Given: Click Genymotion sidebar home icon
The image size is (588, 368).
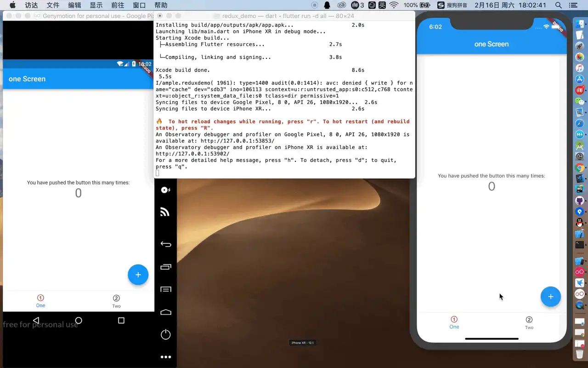Looking at the screenshot, I should (165, 312).
